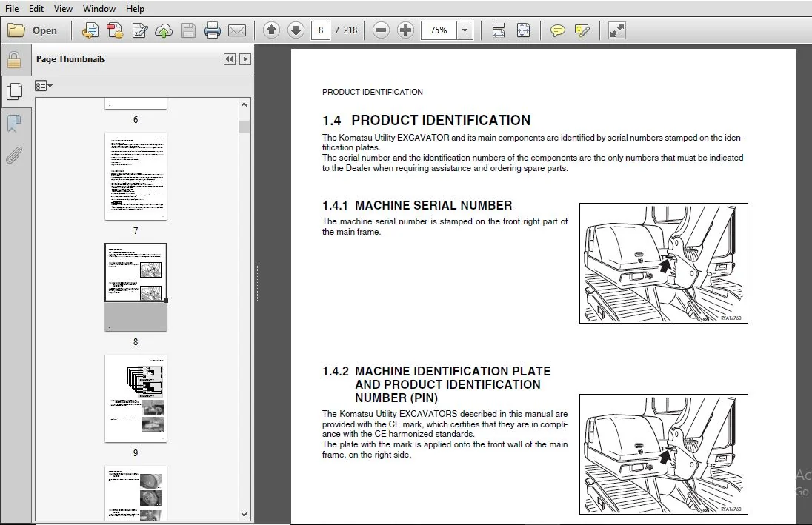Print the document via printer icon

point(213,30)
